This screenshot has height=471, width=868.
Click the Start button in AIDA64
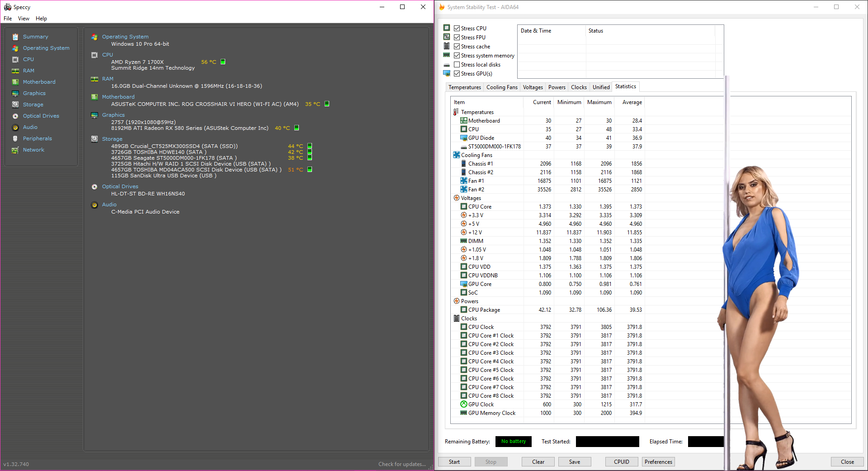coord(454,462)
